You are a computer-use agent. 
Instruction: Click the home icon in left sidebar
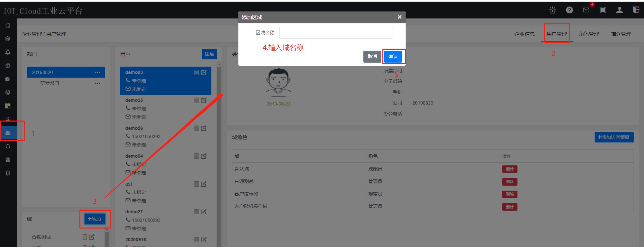pos(8,25)
